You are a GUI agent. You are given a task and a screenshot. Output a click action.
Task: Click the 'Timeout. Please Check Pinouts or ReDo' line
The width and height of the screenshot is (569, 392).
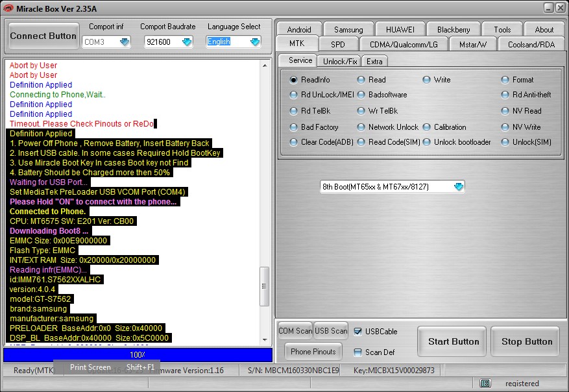82,124
